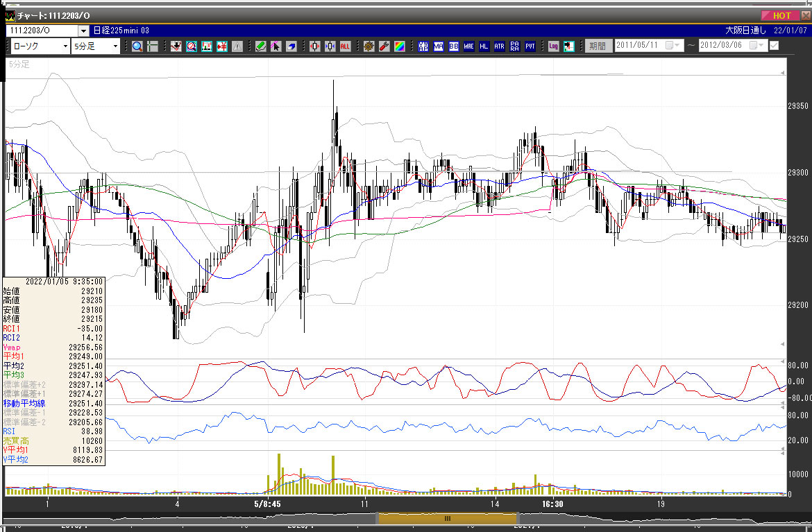This screenshot has width=812, height=532.
Task: Click the chart download arrow icon
Action: [x=176, y=46]
